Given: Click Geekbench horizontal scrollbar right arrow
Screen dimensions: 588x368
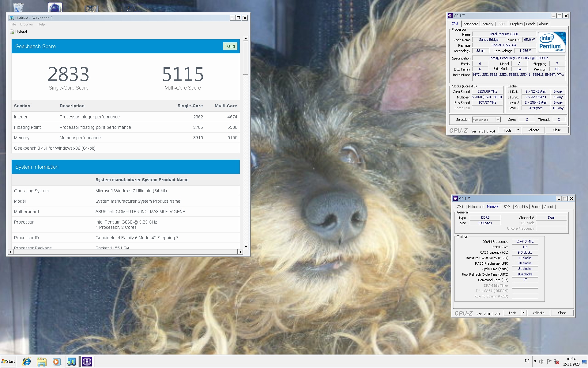Looking at the screenshot, I should (241, 252).
